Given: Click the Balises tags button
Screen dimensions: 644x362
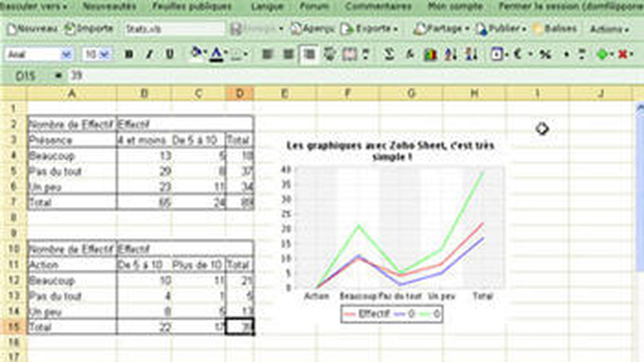Looking at the screenshot, I should (x=555, y=29).
